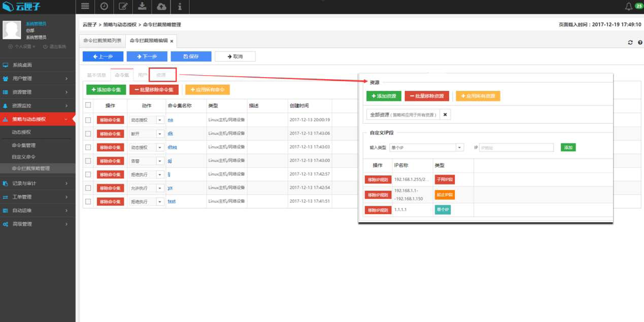Click 上一步 previous step button

103,56
